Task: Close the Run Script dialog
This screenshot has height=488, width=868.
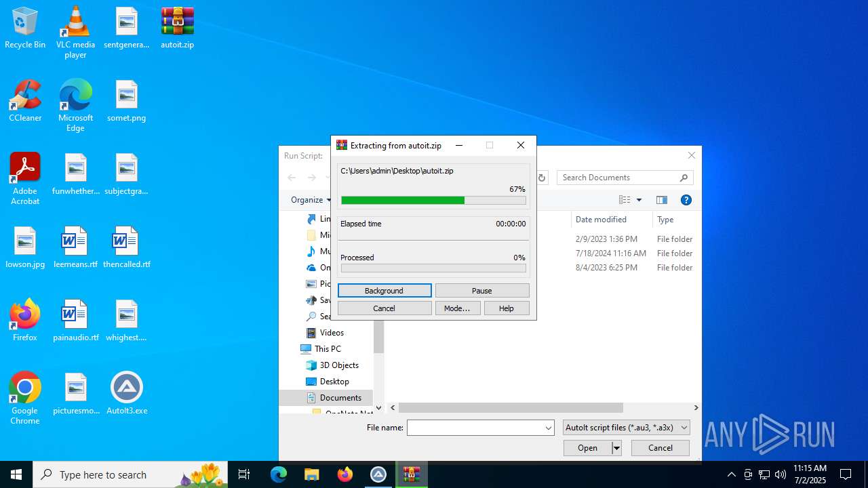Action: pos(692,155)
